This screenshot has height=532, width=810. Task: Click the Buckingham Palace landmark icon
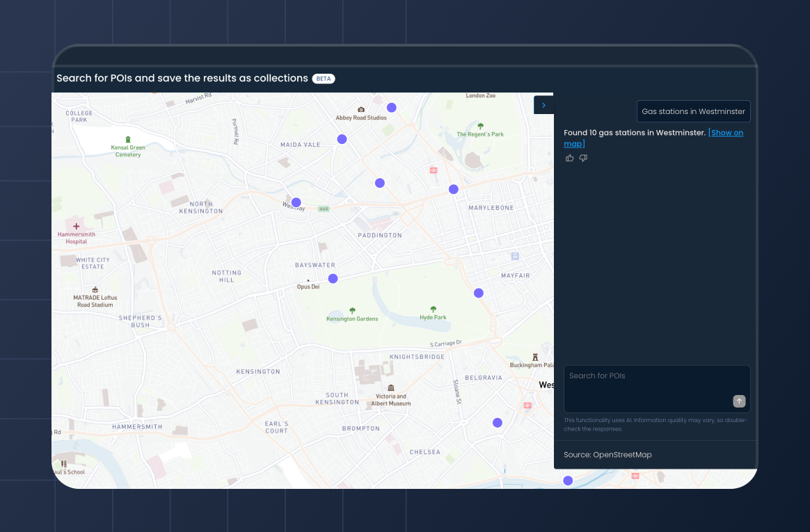[x=535, y=357]
